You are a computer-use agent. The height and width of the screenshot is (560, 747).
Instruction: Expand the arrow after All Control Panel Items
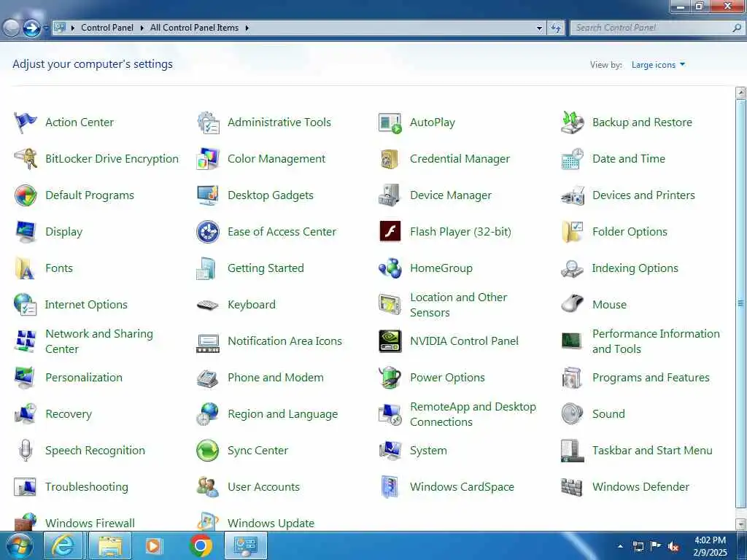(x=247, y=28)
